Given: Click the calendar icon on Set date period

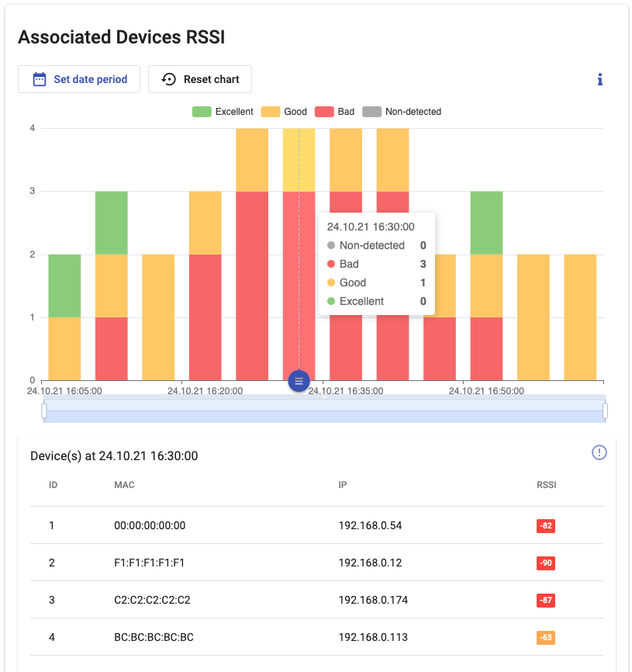Looking at the screenshot, I should (40, 79).
